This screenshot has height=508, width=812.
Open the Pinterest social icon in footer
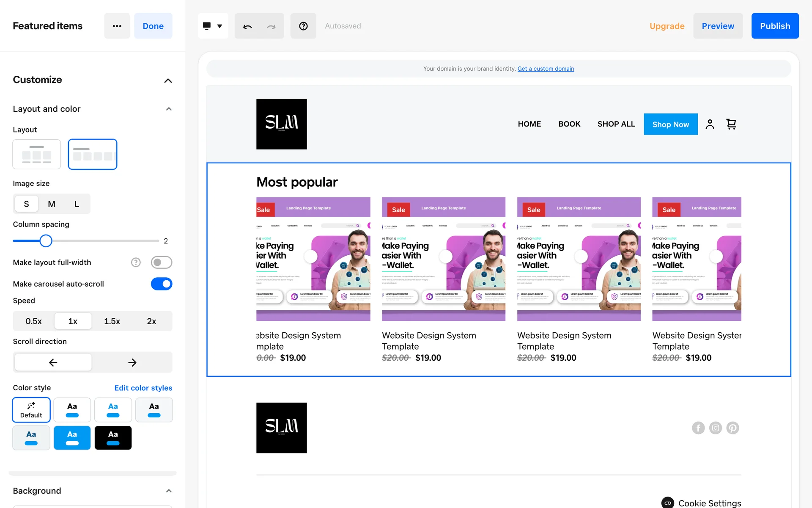732,428
